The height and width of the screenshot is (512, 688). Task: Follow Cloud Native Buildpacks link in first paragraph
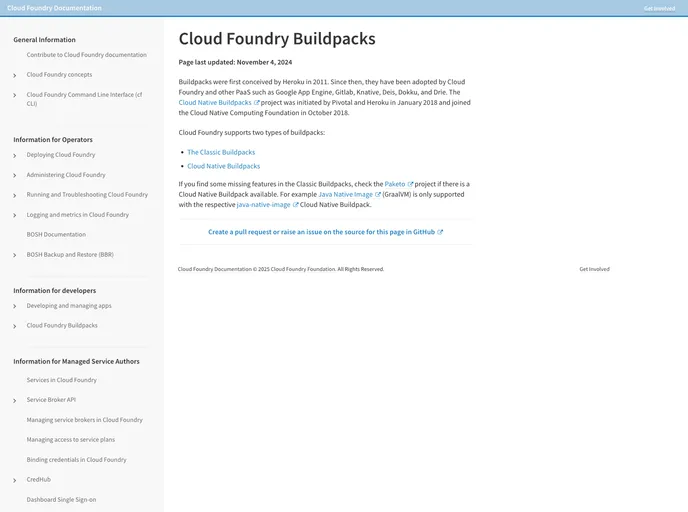coord(215,103)
